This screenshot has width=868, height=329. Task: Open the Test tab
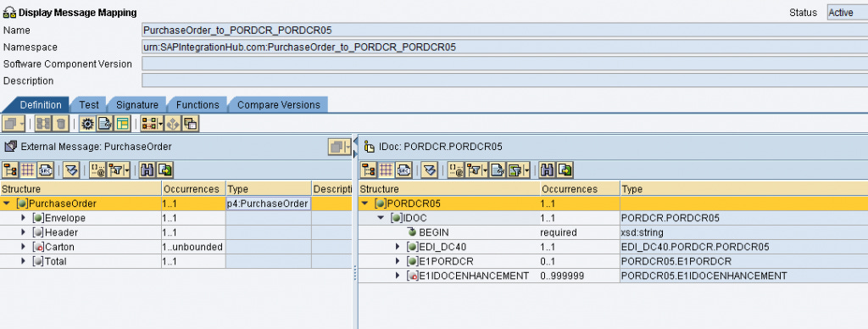[x=89, y=104]
